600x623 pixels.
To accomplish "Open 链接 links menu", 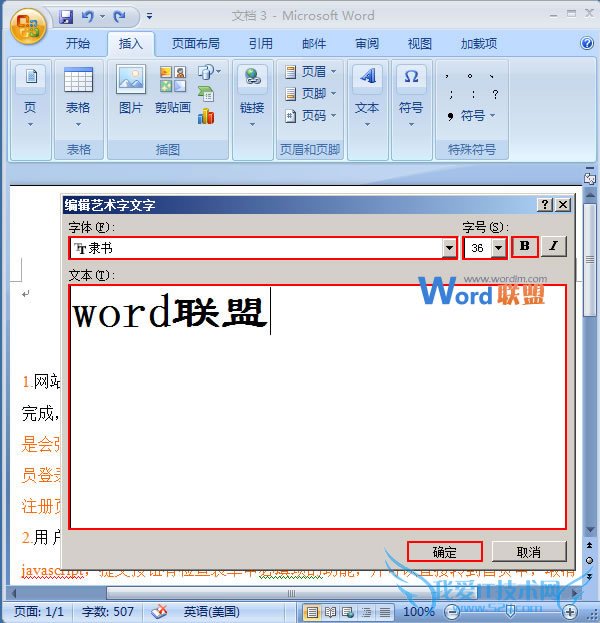I will [x=252, y=97].
